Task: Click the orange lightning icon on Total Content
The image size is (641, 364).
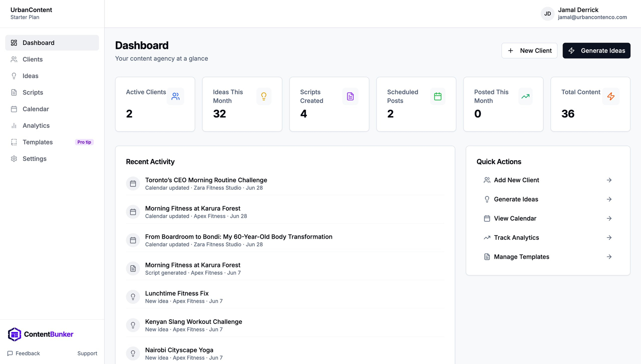Action: point(611,97)
